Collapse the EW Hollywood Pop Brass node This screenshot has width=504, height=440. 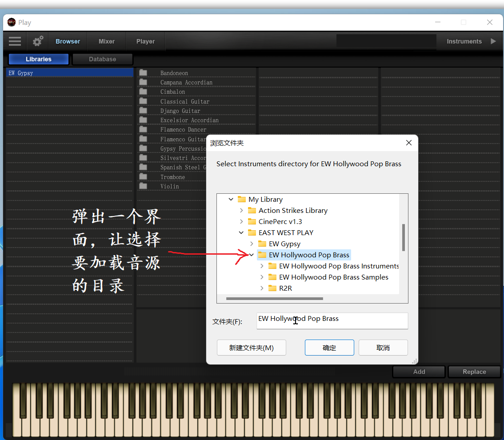(x=252, y=255)
